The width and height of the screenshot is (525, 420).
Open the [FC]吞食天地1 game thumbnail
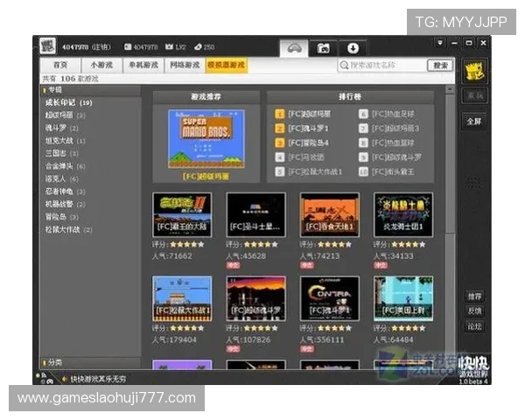(x=330, y=214)
